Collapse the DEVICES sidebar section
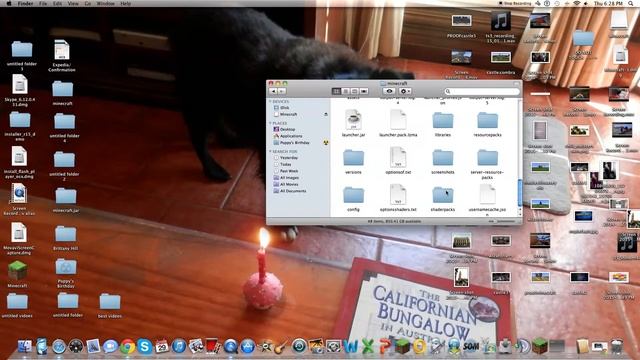The image size is (640, 360). point(270,101)
